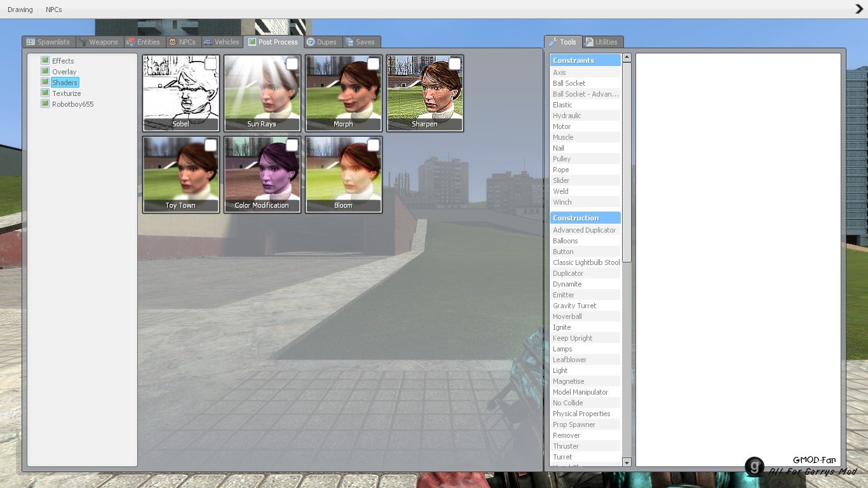This screenshot has height=488, width=868.
Task: Open the Morph shader thumbnail
Action: point(344,93)
